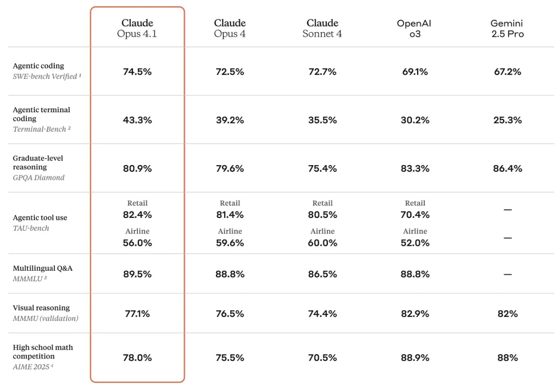Click the Claude Sonnet 4 column header

point(322,28)
